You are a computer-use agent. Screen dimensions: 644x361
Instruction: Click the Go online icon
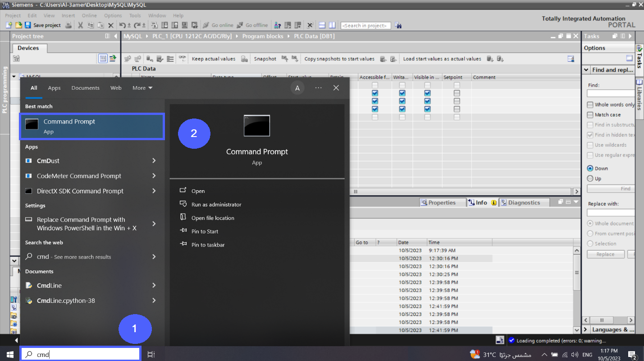pos(206,25)
